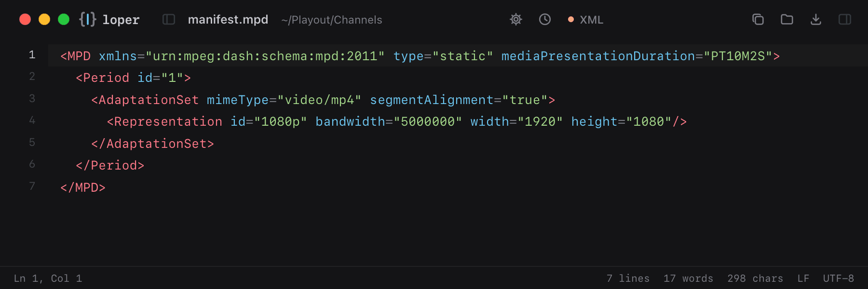
Task: Select line number 7 in gutter
Action: (32, 186)
